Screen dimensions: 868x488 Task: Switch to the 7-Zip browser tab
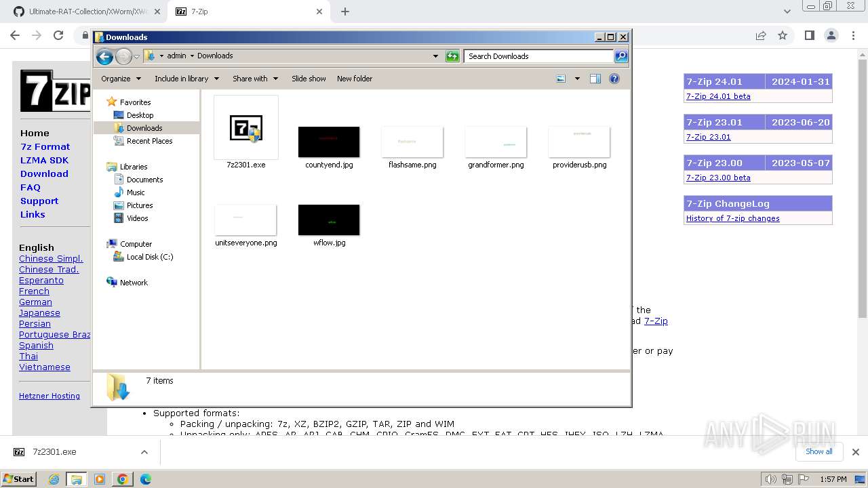[x=248, y=12]
